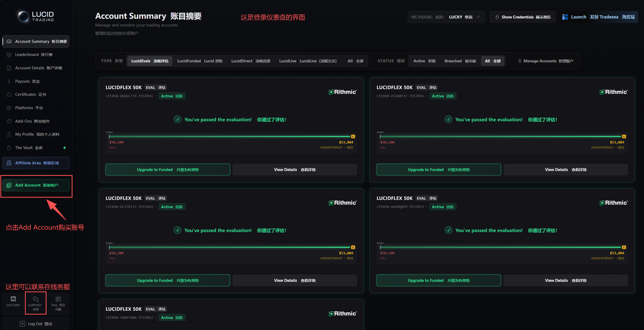Click Show Credentials button
644x330 pixels.
[523, 17]
